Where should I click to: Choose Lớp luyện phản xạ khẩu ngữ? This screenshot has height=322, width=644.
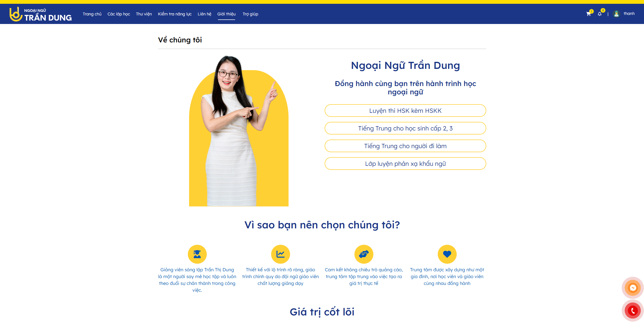[x=405, y=164]
